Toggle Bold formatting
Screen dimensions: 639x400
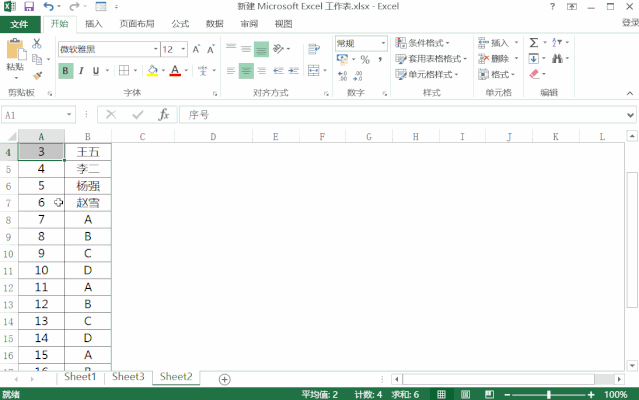(x=65, y=71)
